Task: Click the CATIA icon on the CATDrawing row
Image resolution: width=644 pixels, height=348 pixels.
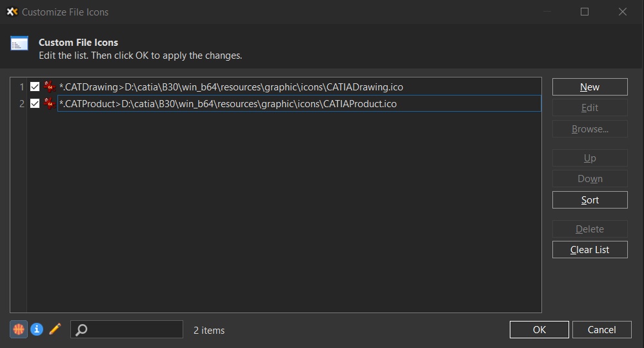Action: [50, 87]
